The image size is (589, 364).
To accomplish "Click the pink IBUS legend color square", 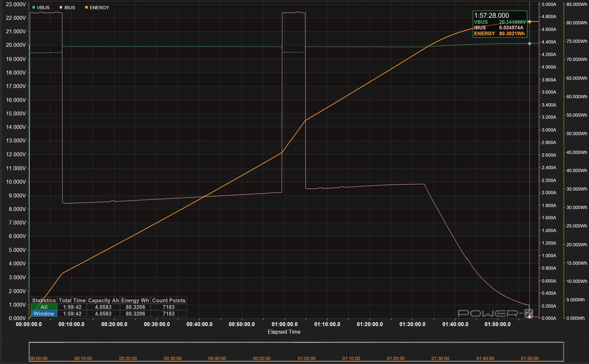I will [x=61, y=7].
